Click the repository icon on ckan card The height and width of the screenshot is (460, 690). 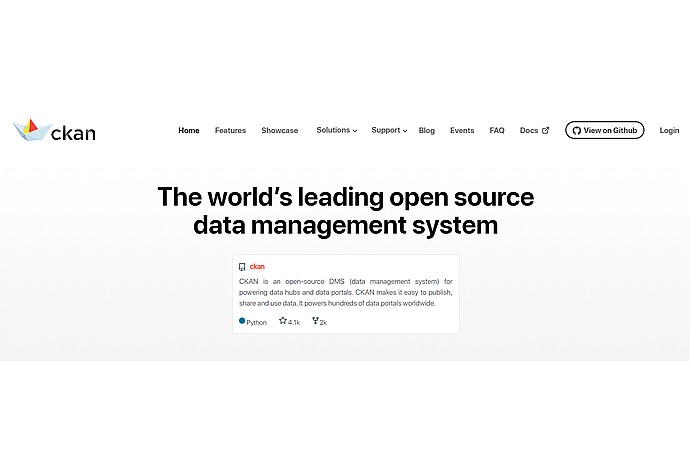coord(242,267)
